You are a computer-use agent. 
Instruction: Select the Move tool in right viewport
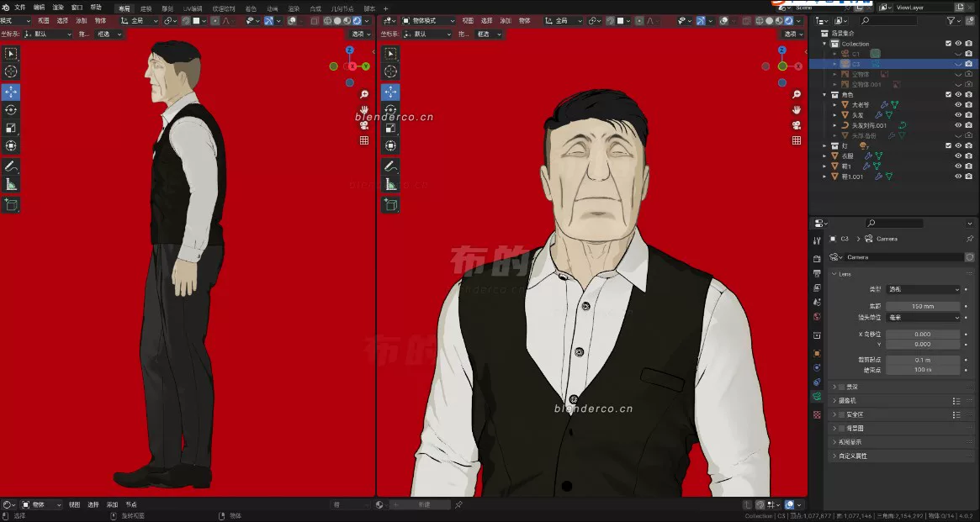click(390, 92)
